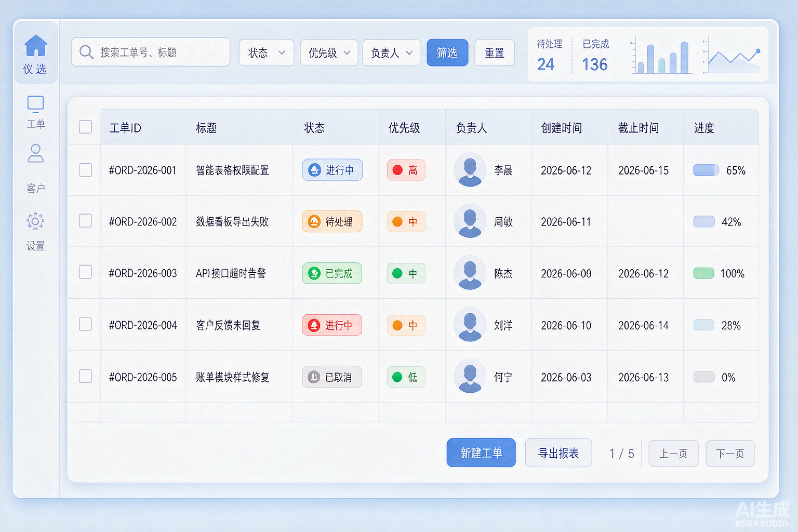Click the magnifier search icon
This screenshot has height=532, width=798.
click(x=86, y=52)
